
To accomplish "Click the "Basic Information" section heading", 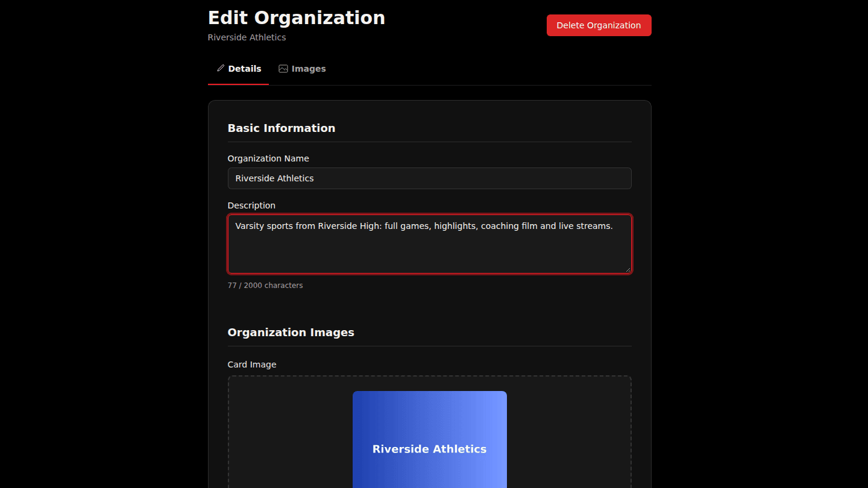I will pyautogui.click(x=281, y=128).
